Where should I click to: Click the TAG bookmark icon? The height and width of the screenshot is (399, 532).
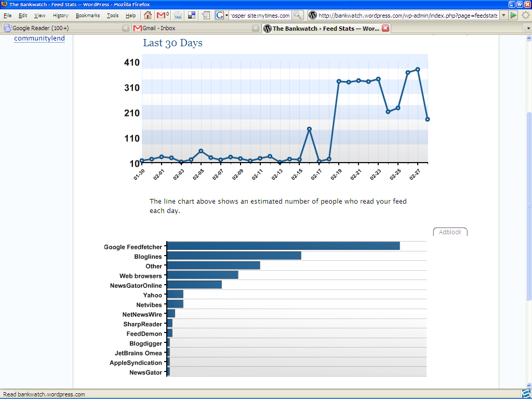(178, 15)
